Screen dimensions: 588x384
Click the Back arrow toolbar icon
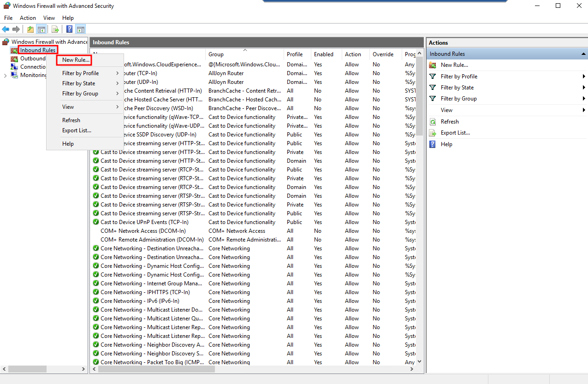click(x=6, y=30)
